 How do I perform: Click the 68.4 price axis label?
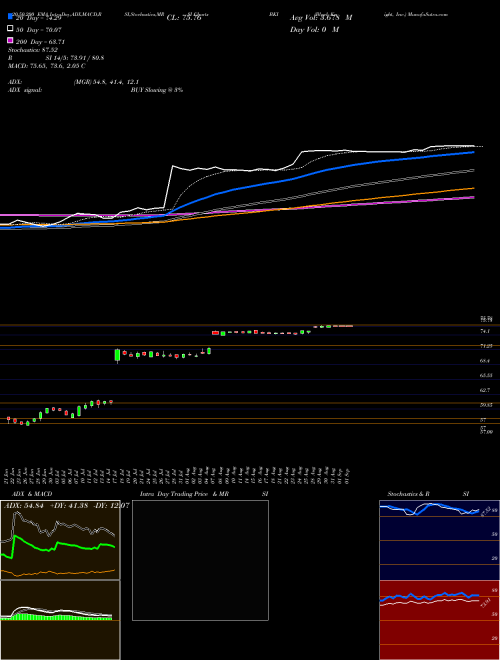pos(485,361)
